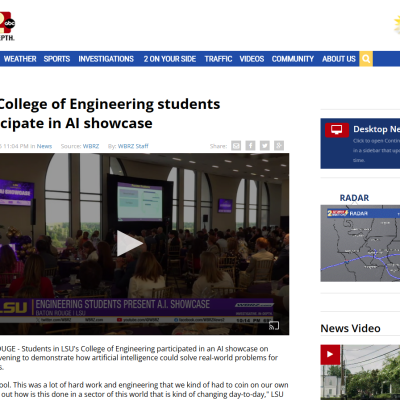Open the radar map image
400x400 pixels.
click(x=360, y=243)
